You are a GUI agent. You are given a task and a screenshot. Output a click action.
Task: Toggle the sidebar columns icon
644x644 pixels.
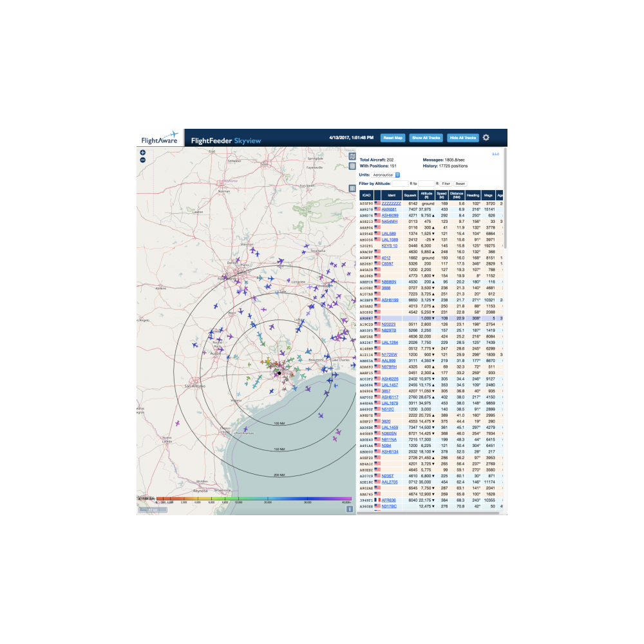coord(352,188)
